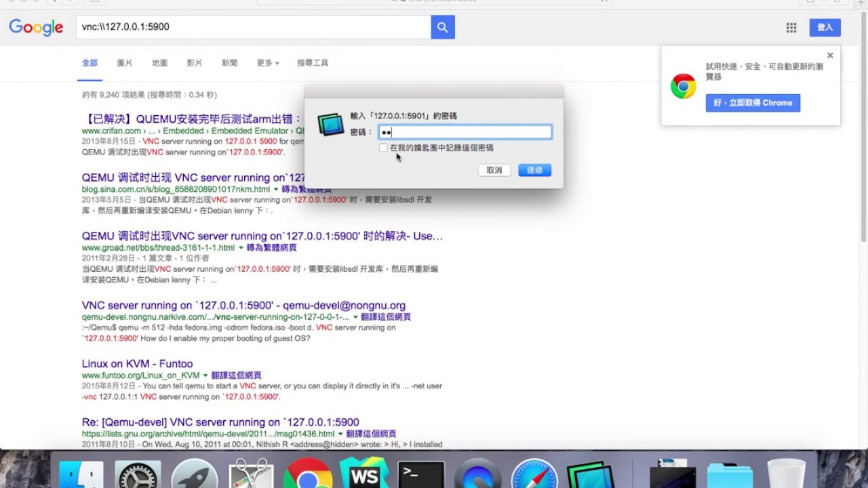
Task: Open the qemu-devel@nongnu.org result link
Action: click(x=243, y=306)
